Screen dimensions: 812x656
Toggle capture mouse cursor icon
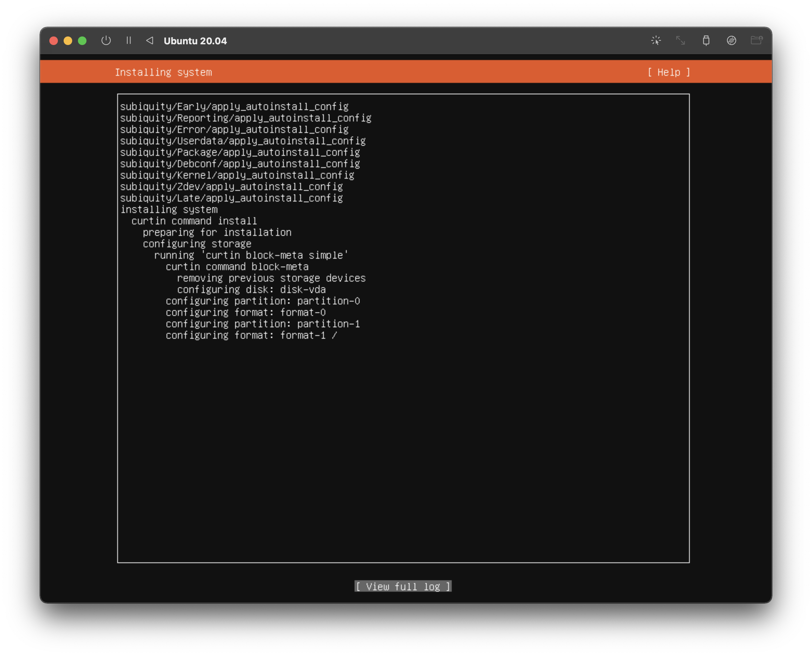656,40
